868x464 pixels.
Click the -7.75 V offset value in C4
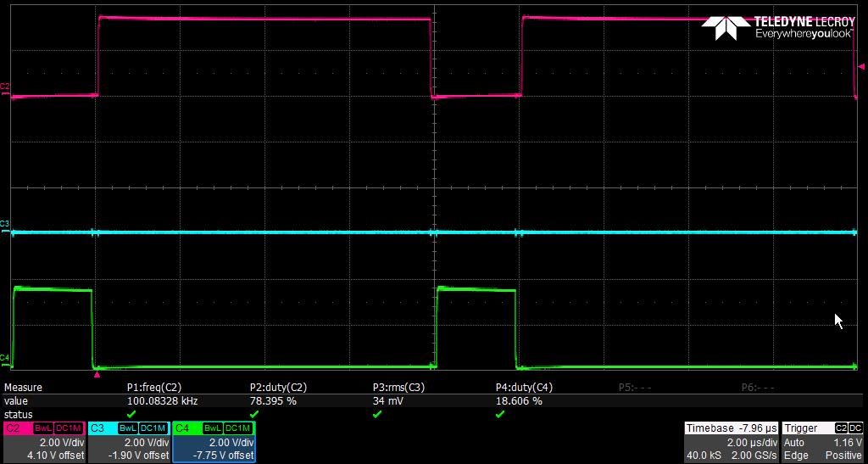coord(223,456)
